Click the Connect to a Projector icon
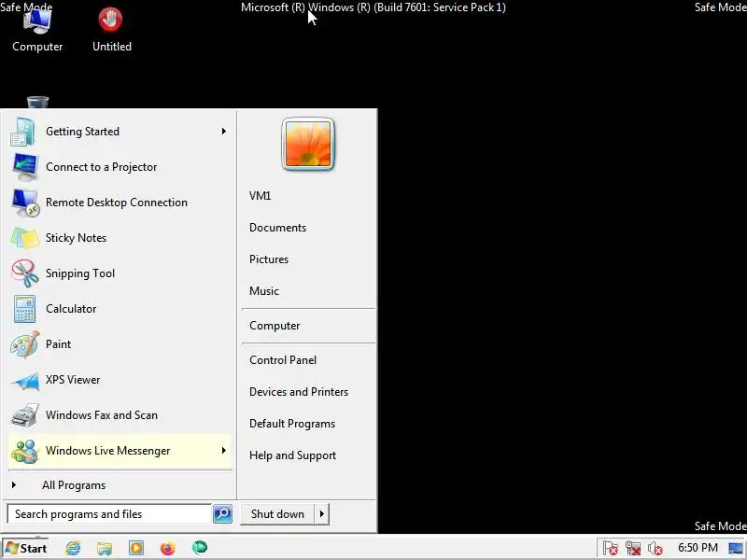Image resolution: width=747 pixels, height=560 pixels. click(24, 167)
